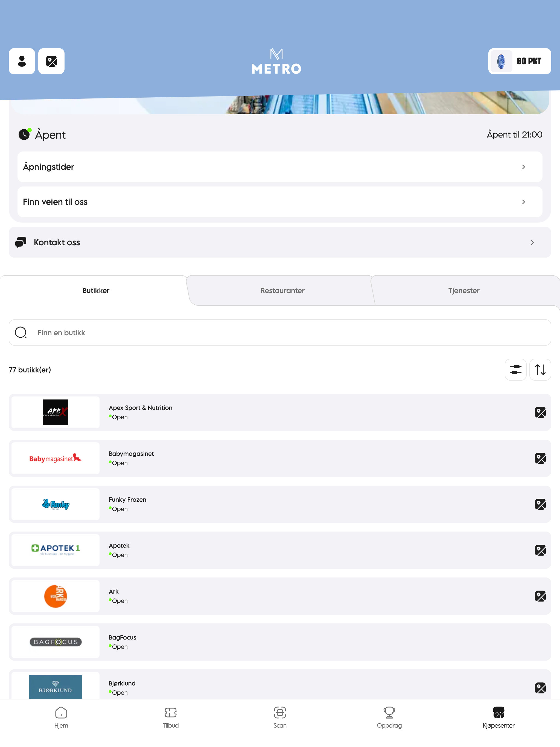Tap offer tag icon for Babymagasinet

point(540,458)
